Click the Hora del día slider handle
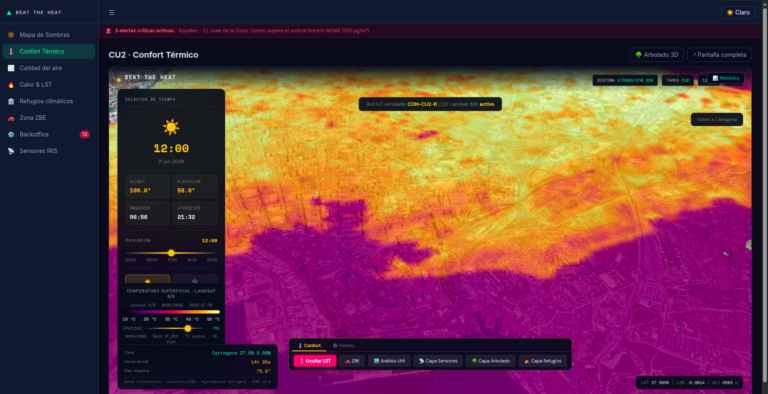 click(171, 253)
